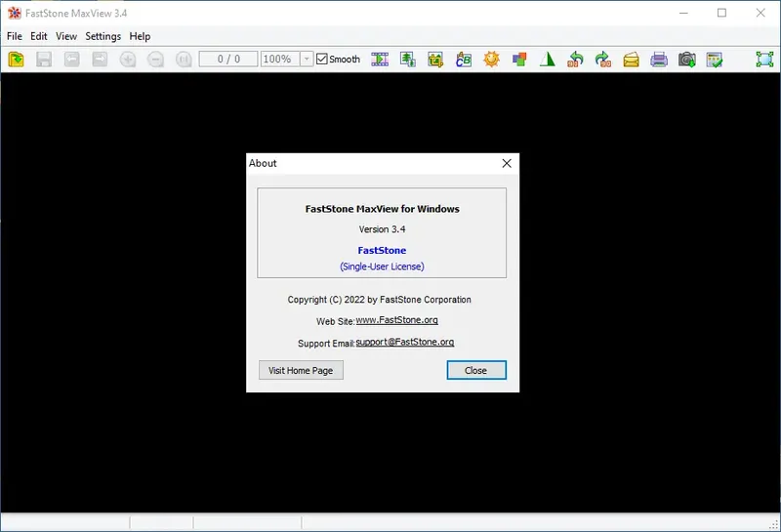781x532 pixels.
Task: Click the camera Screen Capture icon
Action: pyautogui.click(x=686, y=60)
